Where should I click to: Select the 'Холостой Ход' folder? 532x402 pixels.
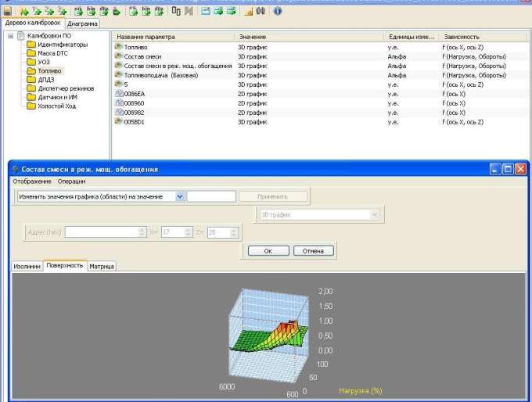pyautogui.click(x=56, y=106)
